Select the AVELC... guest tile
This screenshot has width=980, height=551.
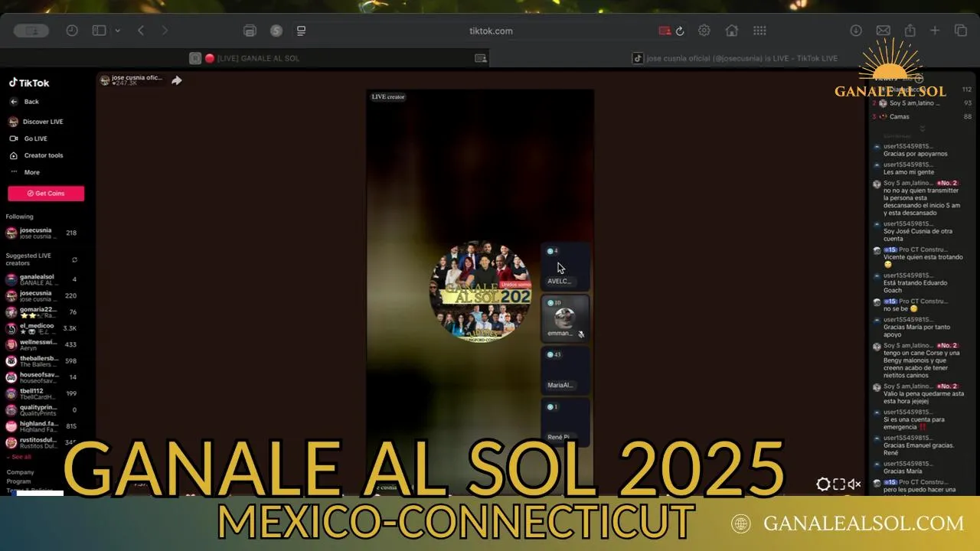566,266
